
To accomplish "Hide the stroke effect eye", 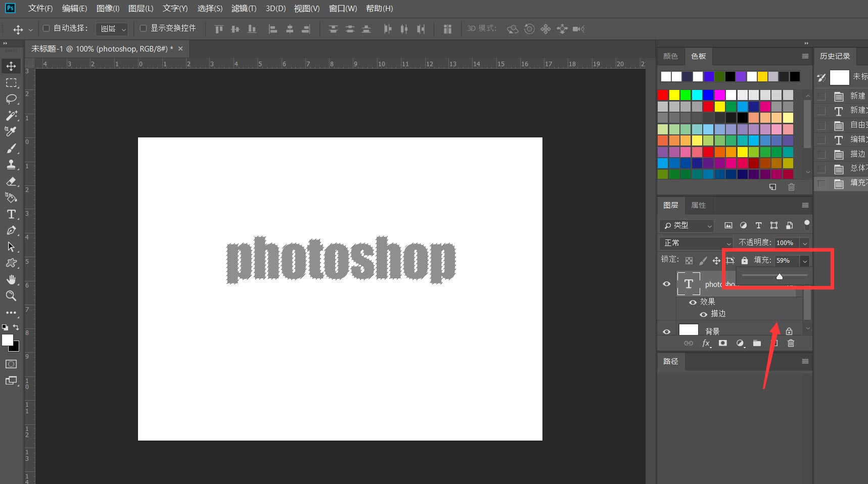I will pyautogui.click(x=703, y=314).
